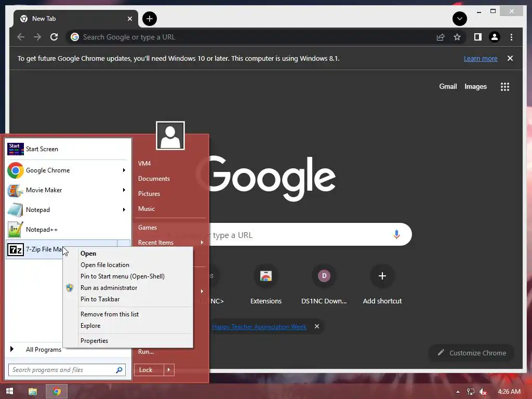Open Gmail link
Image resolution: width=532 pixels, height=399 pixels.
[x=448, y=87]
